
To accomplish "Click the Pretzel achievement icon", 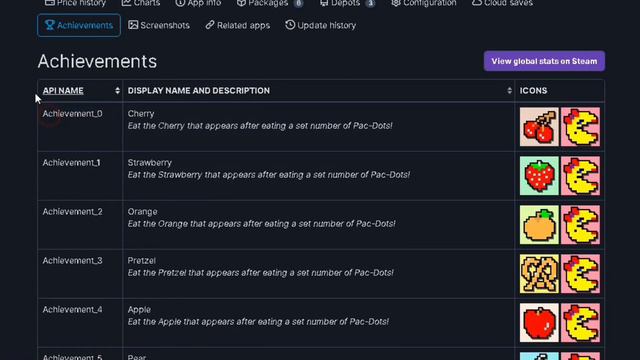I will click(539, 274).
